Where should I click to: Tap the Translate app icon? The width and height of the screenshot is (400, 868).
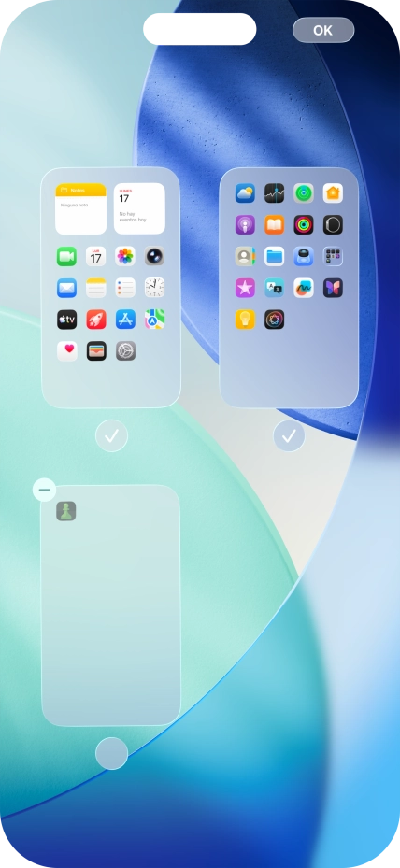click(274, 288)
